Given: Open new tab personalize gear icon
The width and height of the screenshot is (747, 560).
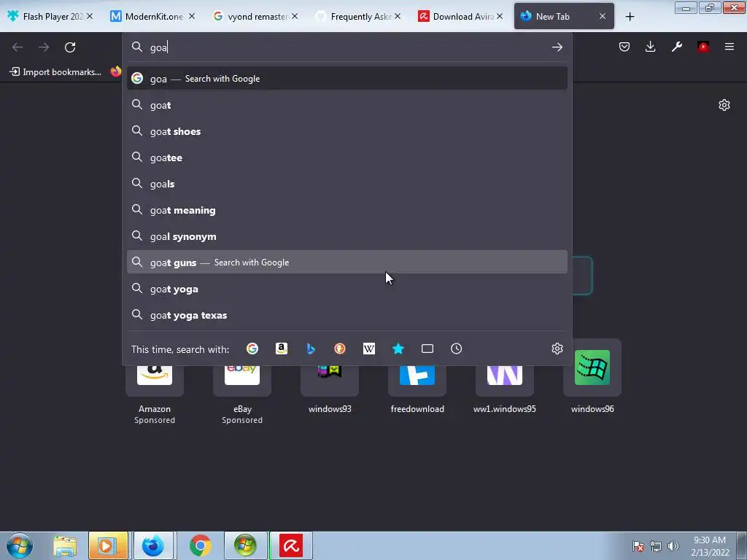Looking at the screenshot, I should [724, 105].
